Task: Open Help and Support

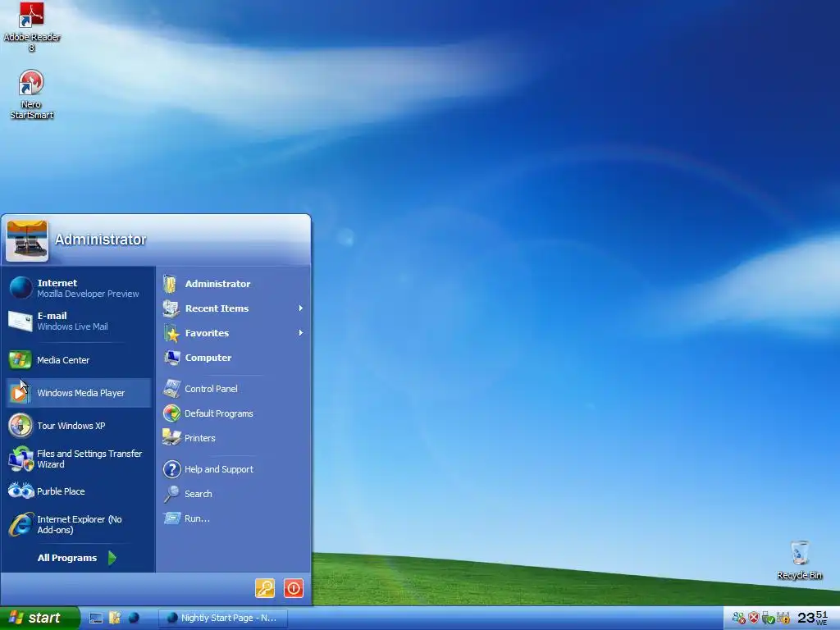Action: pyautogui.click(x=234, y=469)
